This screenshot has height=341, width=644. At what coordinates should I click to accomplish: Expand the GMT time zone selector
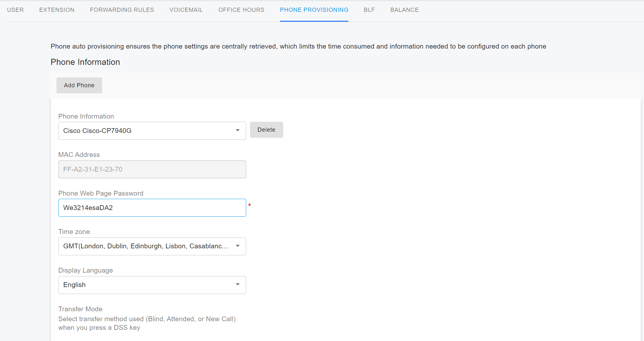click(x=147, y=246)
